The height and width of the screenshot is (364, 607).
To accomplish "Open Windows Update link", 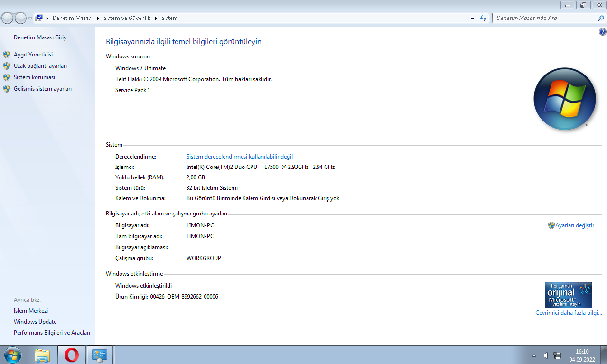I will click(35, 322).
